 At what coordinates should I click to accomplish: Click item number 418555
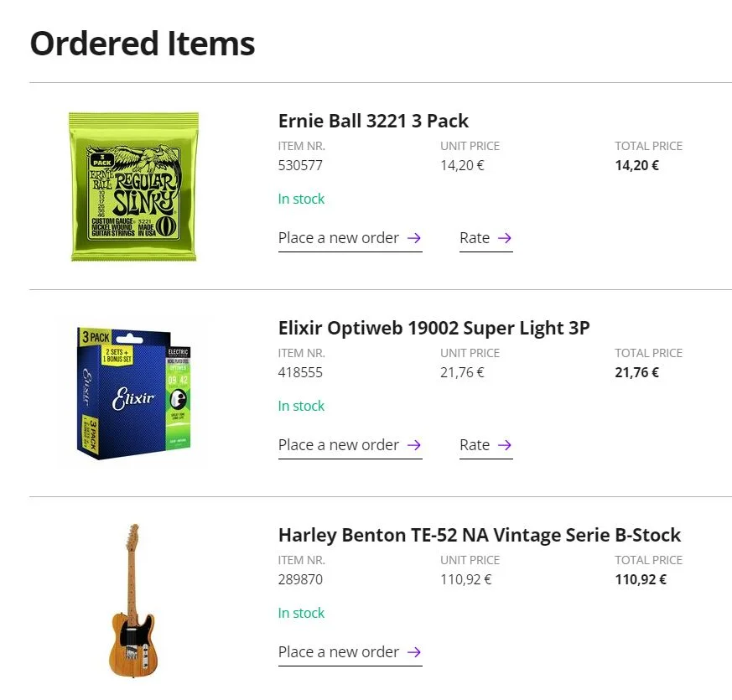tap(300, 372)
